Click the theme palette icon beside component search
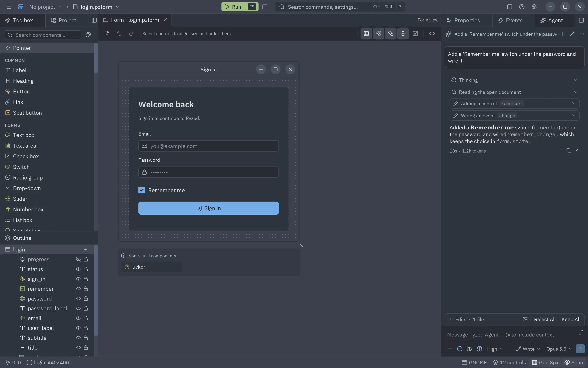The width and height of the screenshot is (588, 368). pos(88,35)
